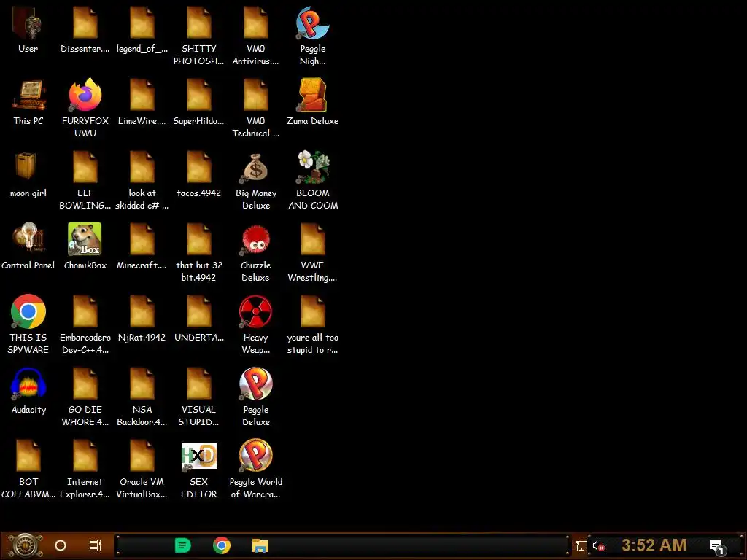Open the User folder icon
Image resolution: width=747 pixels, height=560 pixels.
point(28,23)
